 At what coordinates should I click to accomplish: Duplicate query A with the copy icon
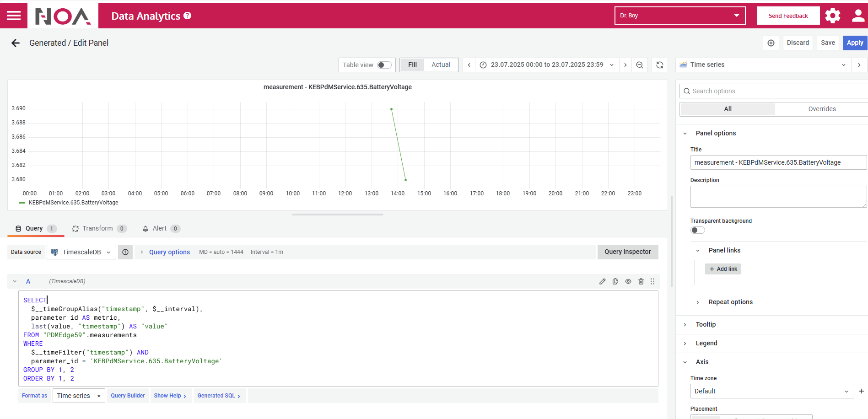615,281
